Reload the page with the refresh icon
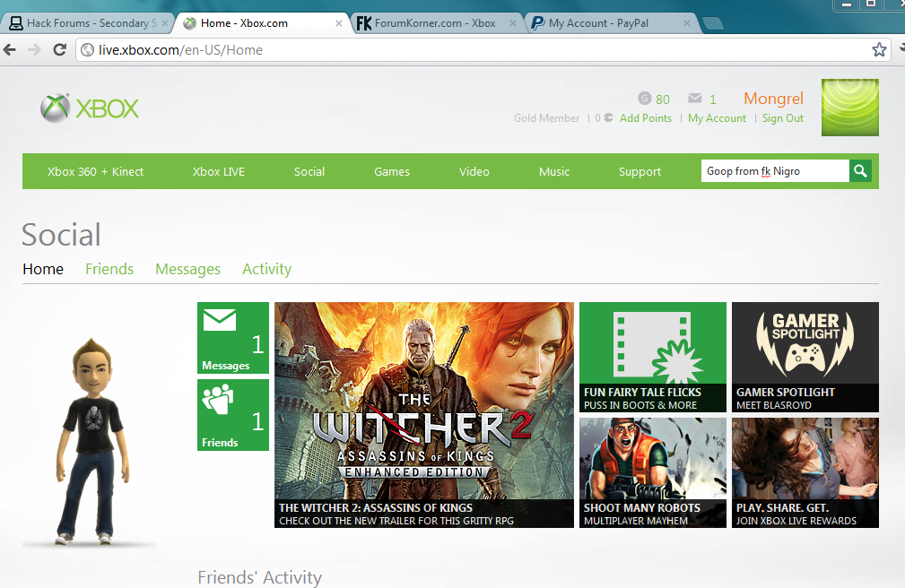 click(59, 50)
